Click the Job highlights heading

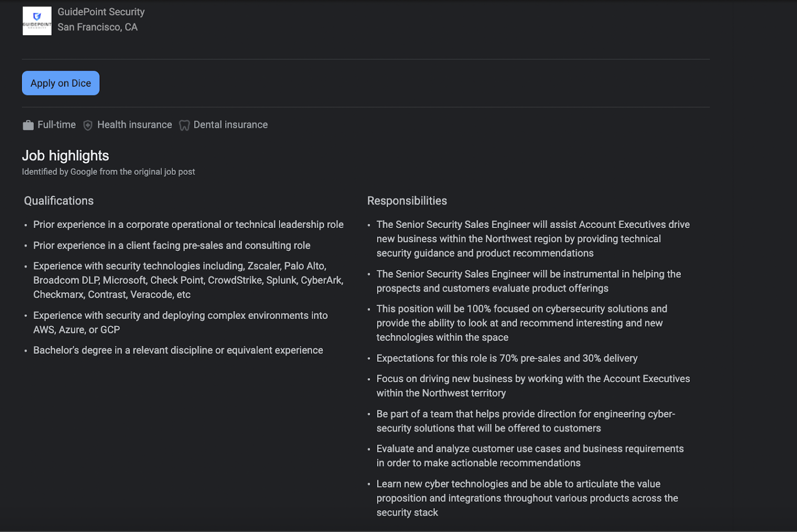tap(65, 156)
